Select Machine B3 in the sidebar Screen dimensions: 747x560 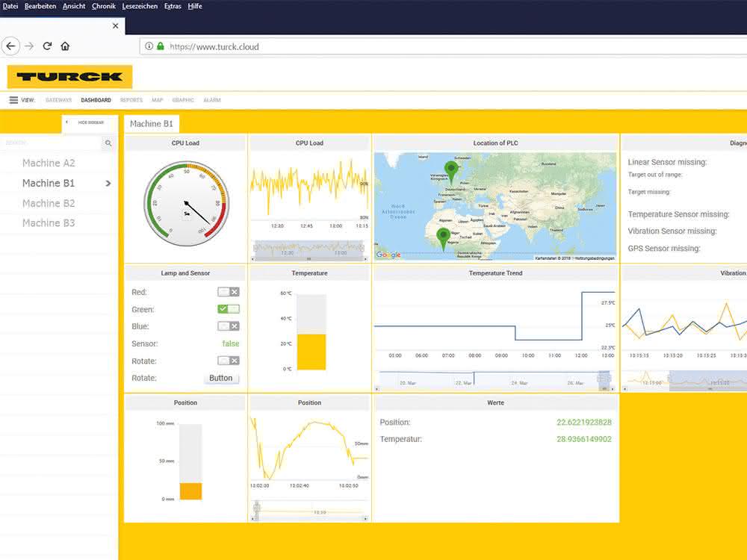coord(49,223)
